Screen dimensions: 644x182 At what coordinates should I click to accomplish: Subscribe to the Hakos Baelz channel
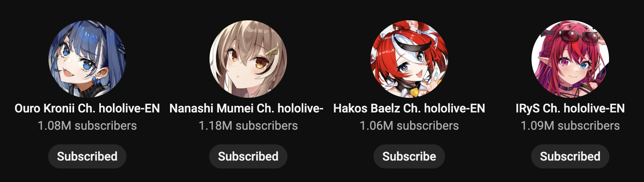(409, 156)
